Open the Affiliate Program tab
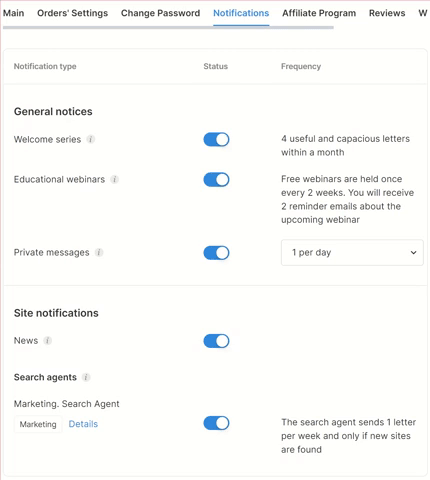This screenshot has height=480, width=430. pos(319,13)
